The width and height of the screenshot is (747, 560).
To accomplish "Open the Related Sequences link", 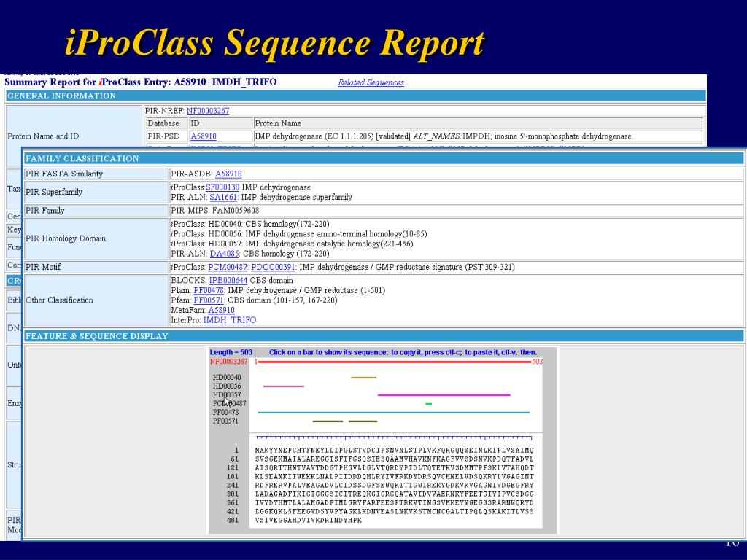I will [371, 82].
